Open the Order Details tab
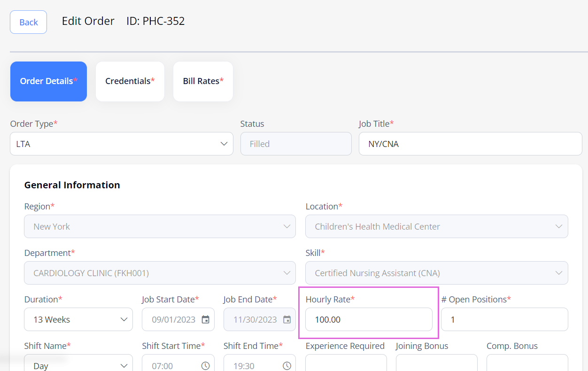This screenshot has height=371, width=588. pos(48,81)
